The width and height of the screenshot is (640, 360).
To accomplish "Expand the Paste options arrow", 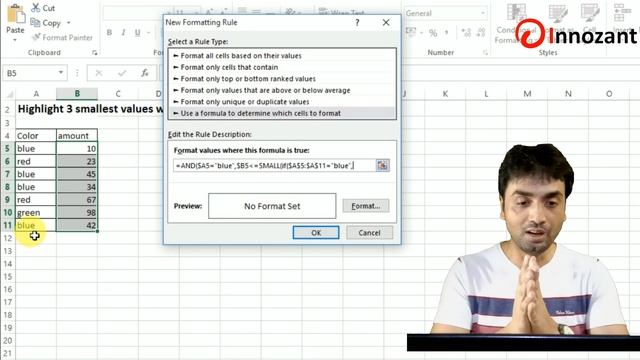I will [x=15, y=40].
